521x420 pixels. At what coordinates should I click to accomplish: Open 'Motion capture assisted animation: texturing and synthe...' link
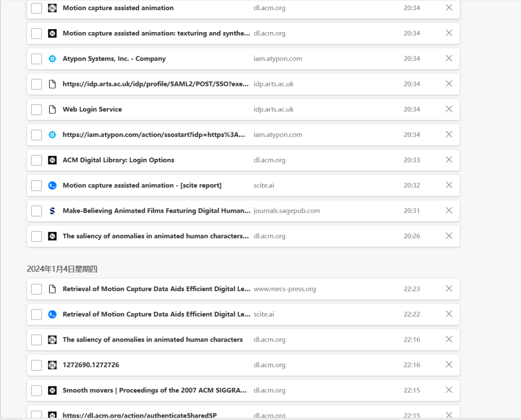pyautogui.click(x=156, y=33)
